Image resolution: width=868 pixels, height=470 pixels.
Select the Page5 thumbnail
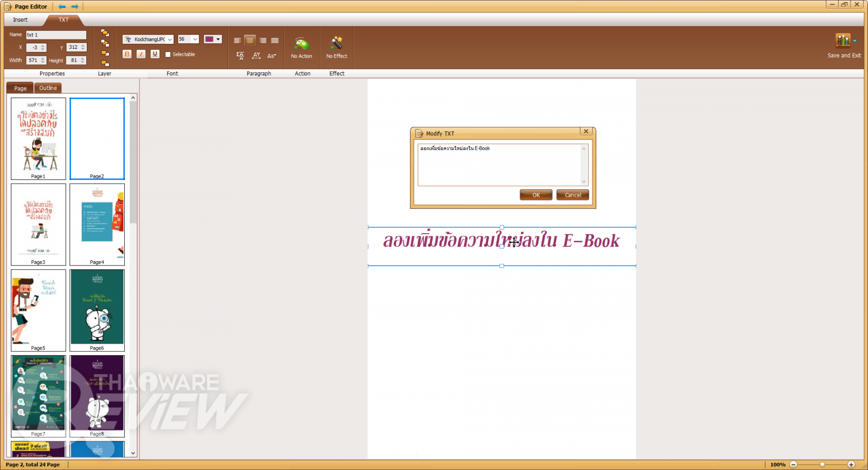click(x=39, y=311)
